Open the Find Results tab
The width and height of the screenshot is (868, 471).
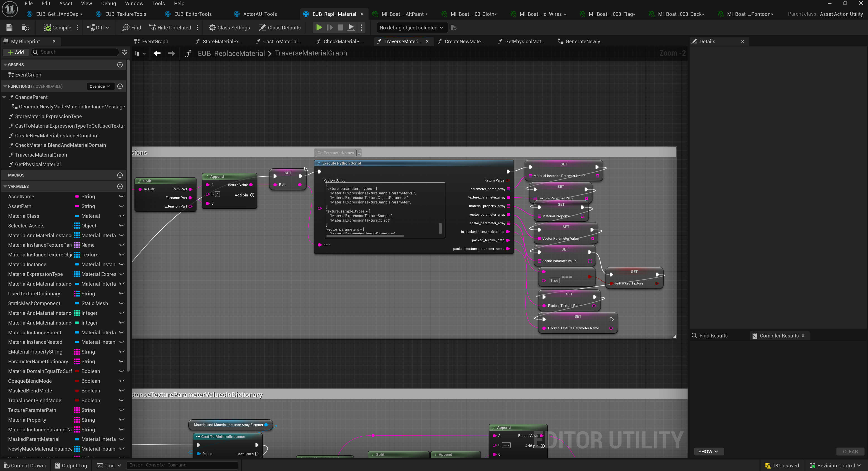tap(710, 336)
